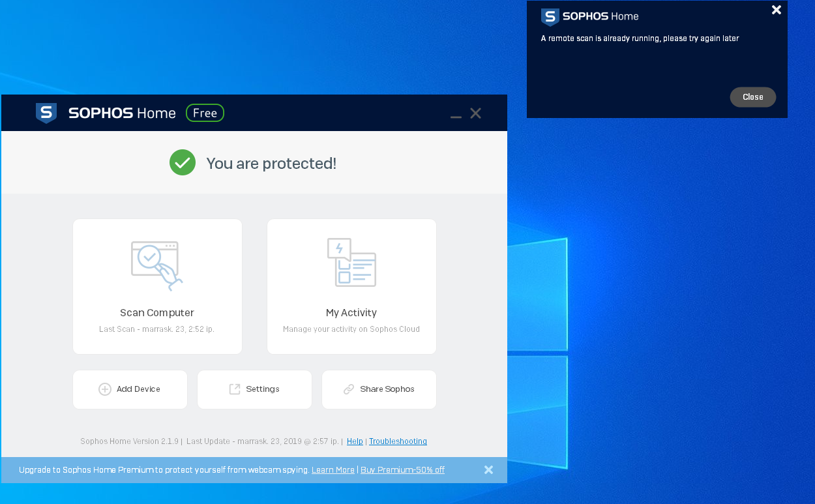
Task: Close the Sophos Home main window
Action: (476, 113)
